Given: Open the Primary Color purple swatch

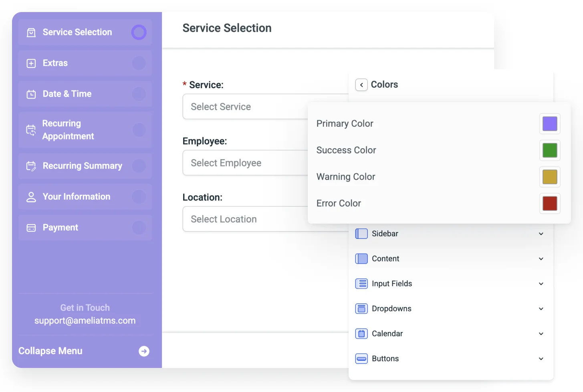Looking at the screenshot, I should pyautogui.click(x=549, y=124).
